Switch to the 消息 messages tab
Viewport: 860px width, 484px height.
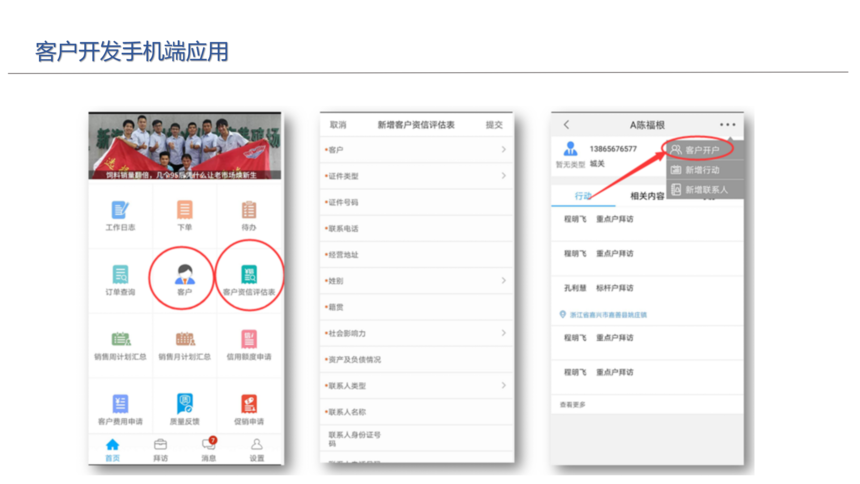[x=208, y=450]
